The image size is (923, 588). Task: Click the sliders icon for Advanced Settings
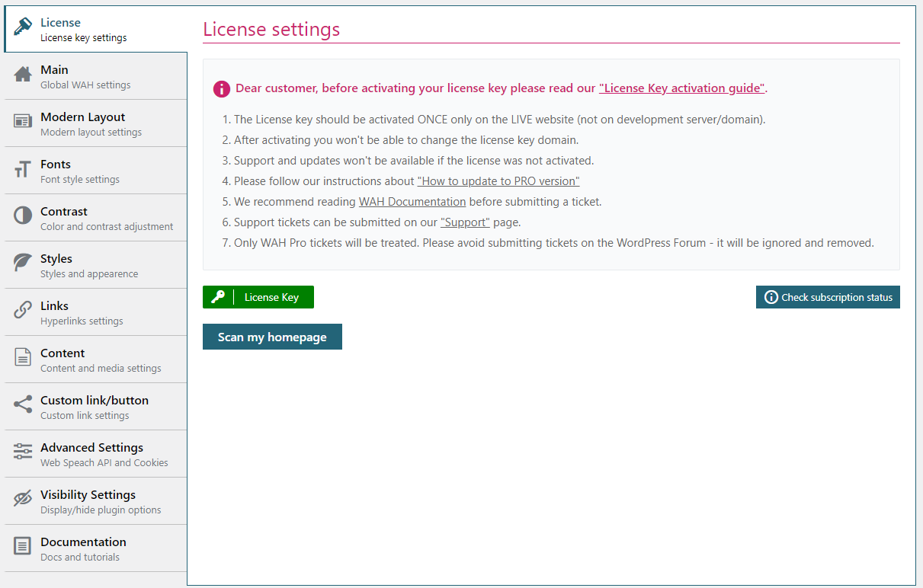coord(23,454)
